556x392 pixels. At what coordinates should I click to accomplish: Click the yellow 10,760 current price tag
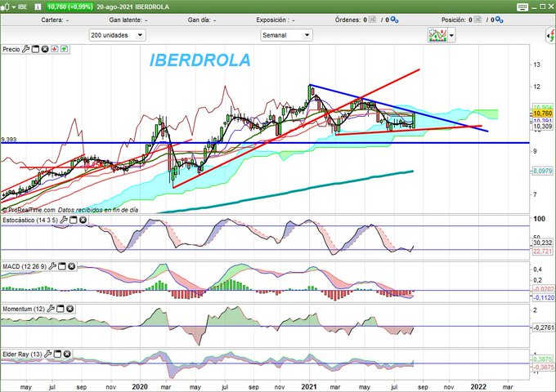click(543, 114)
